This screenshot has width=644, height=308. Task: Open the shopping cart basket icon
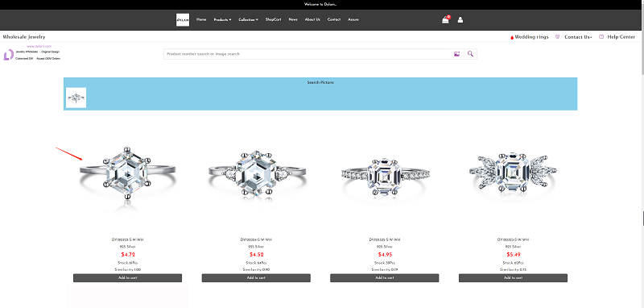pyautogui.click(x=446, y=19)
